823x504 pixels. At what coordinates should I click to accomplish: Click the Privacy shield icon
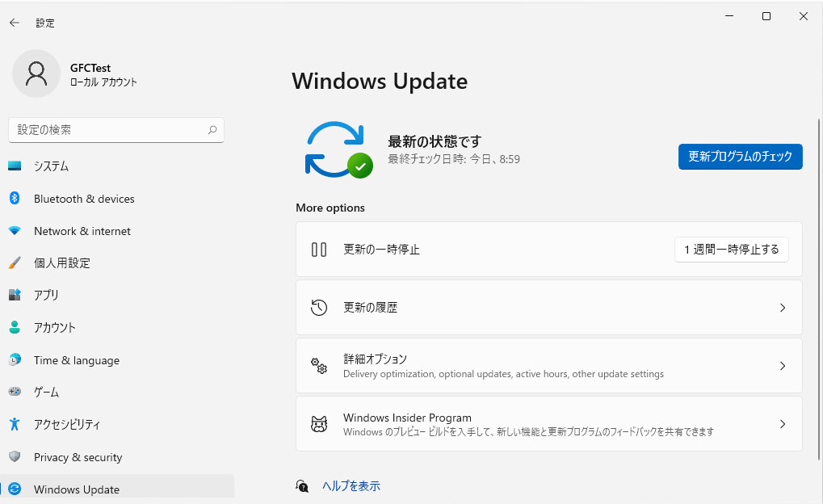point(15,456)
